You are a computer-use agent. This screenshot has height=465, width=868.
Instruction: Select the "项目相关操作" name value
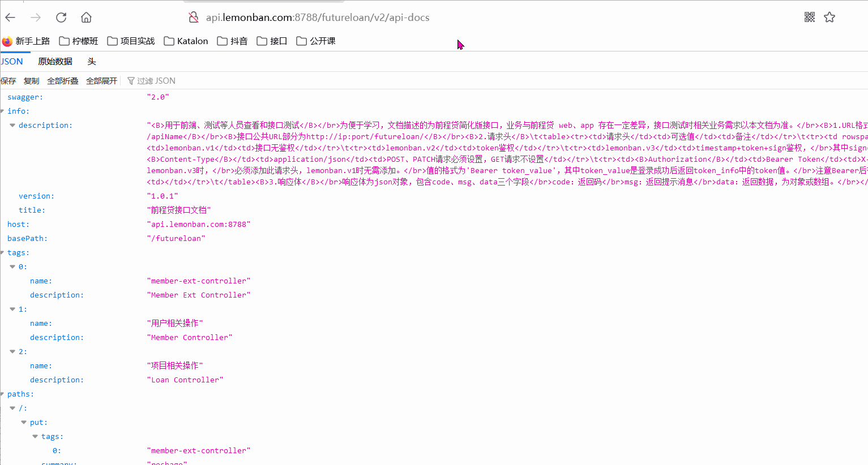175,366
